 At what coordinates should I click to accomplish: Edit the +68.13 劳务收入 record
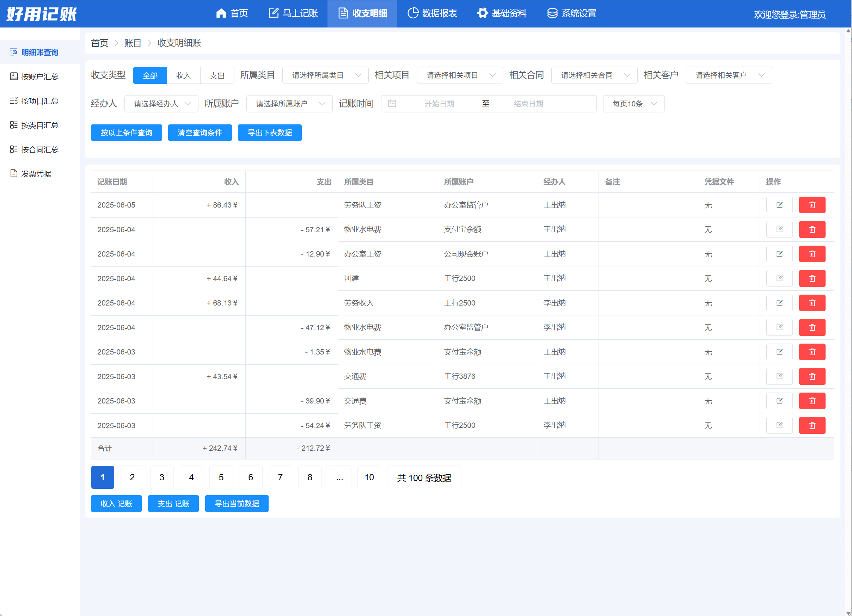(779, 303)
